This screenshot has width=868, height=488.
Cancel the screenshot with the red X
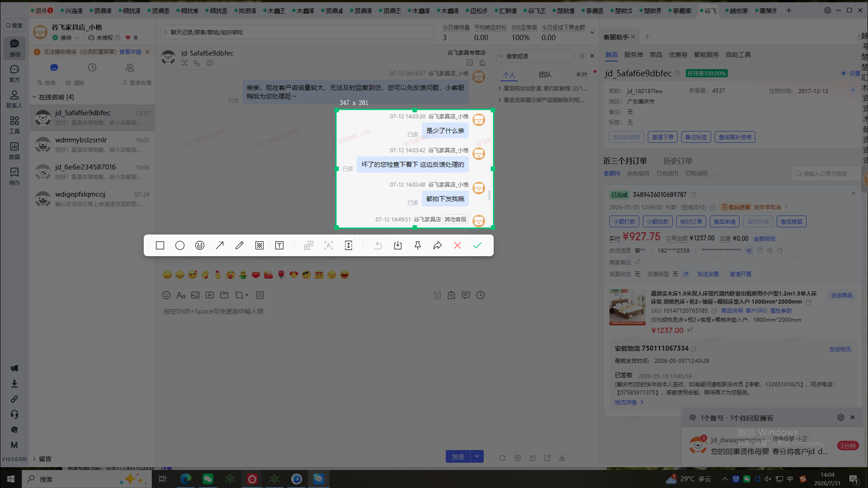[458, 245]
